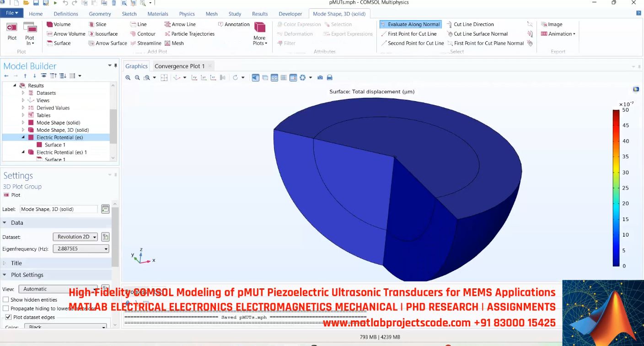Toggle scene light in the Graphics toolbar
Screen dimensions: 644x346
255,77
